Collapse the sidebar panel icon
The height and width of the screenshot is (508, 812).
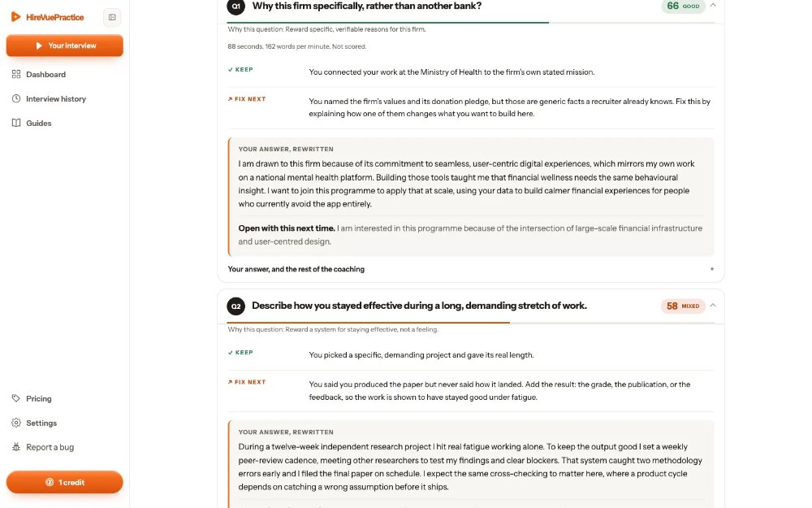pyautogui.click(x=112, y=17)
